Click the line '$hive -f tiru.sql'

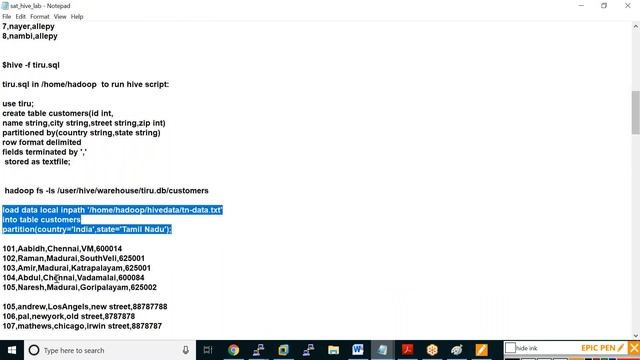31,65
